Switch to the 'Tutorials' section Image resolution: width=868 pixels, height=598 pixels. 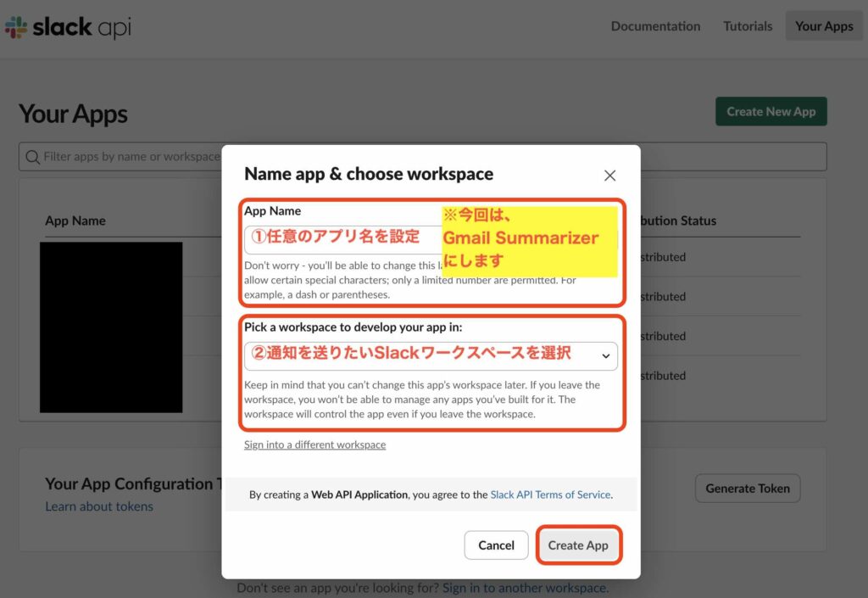pos(747,26)
